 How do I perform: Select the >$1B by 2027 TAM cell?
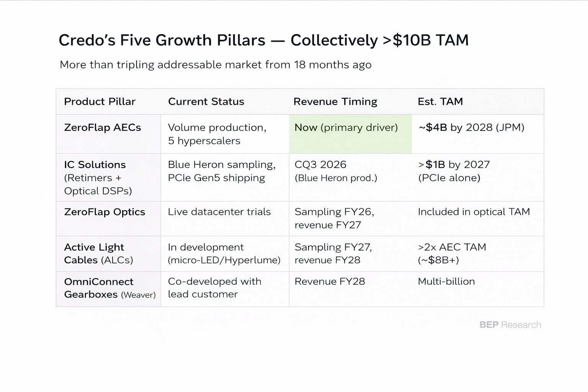pos(454,171)
